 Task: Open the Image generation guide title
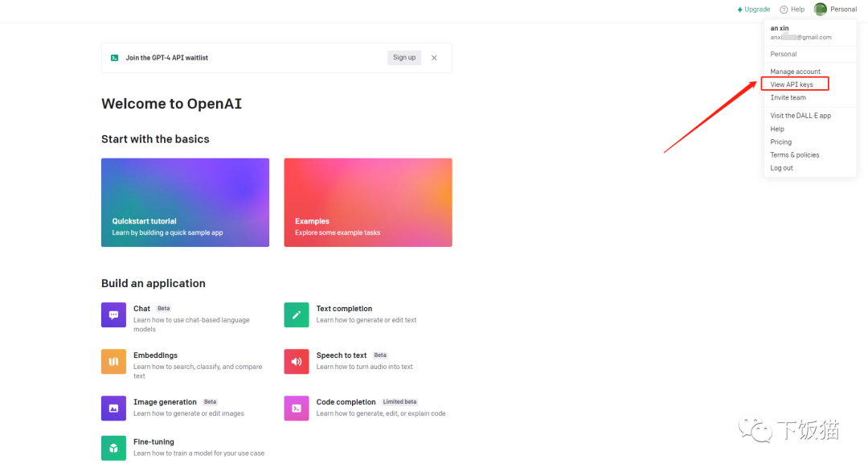pyautogui.click(x=165, y=402)
